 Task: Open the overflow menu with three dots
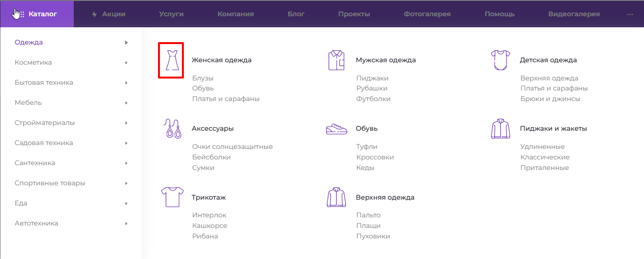point(630,14)
